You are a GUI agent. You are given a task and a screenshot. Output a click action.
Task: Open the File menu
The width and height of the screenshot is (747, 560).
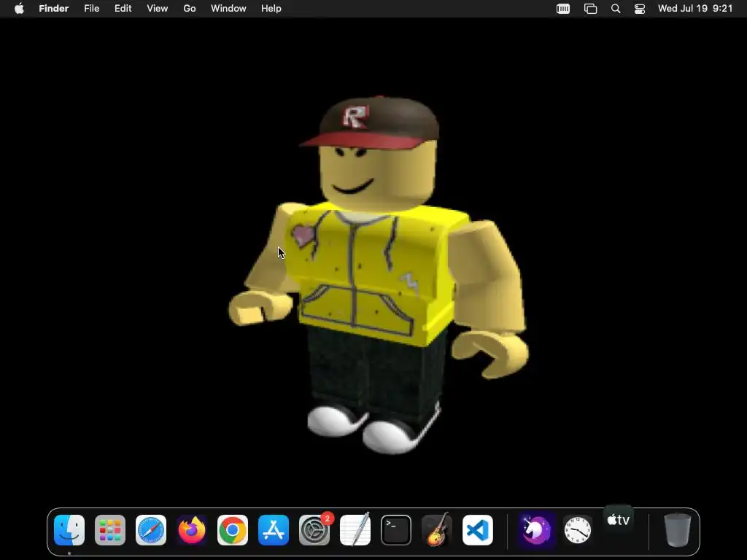91,9
